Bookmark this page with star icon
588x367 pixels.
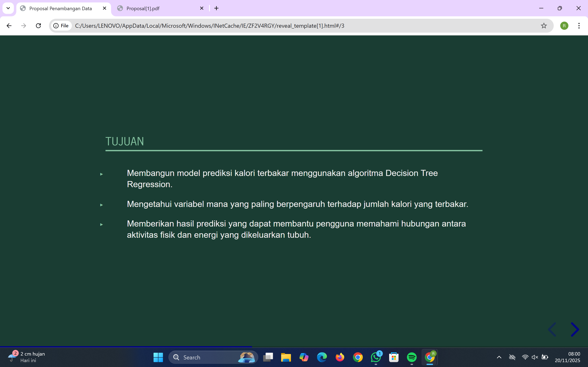(544, 26)
